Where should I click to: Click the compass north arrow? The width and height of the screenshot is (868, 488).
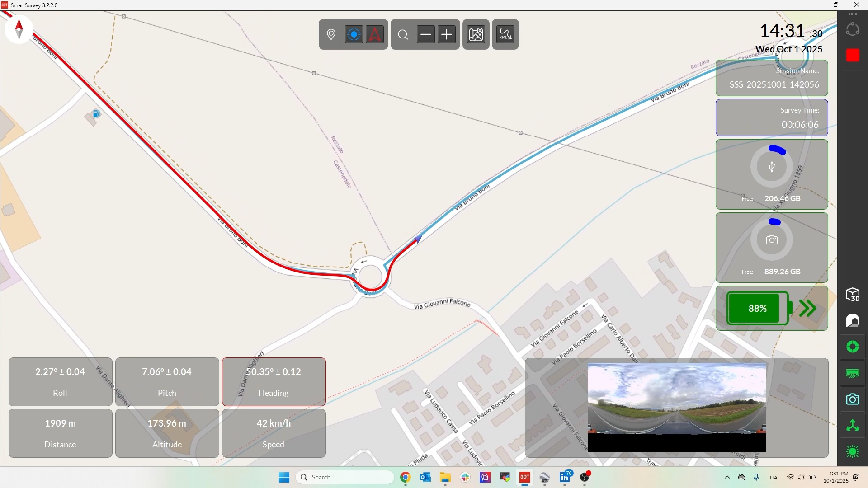19,29
